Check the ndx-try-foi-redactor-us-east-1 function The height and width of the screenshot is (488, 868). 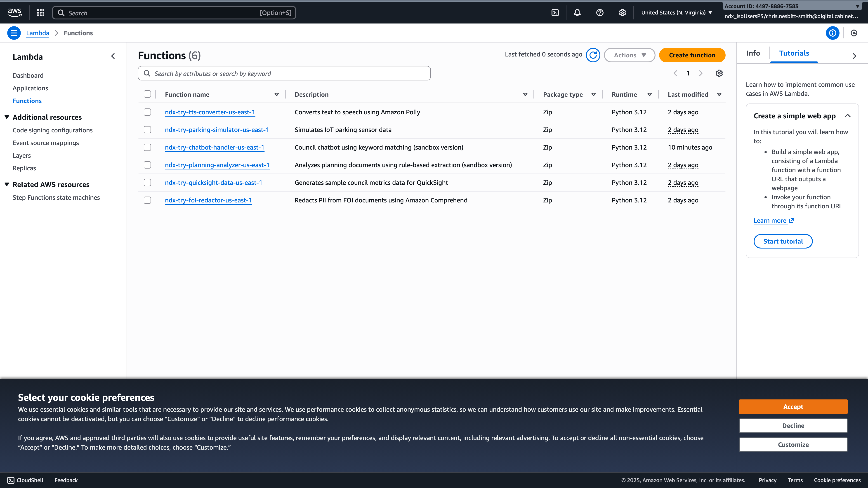pyautogui.click(x=147, y=200)
